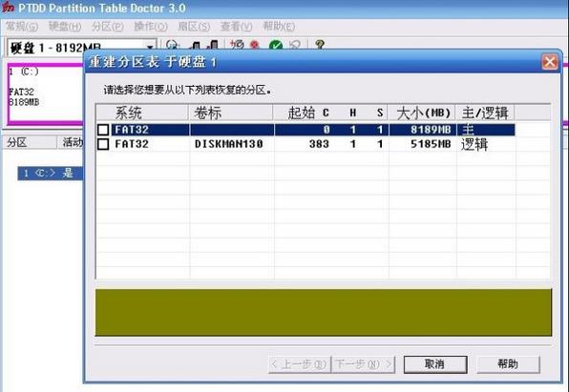
Task: Click the 下一步(N) next button
Action: click(363, 364)
